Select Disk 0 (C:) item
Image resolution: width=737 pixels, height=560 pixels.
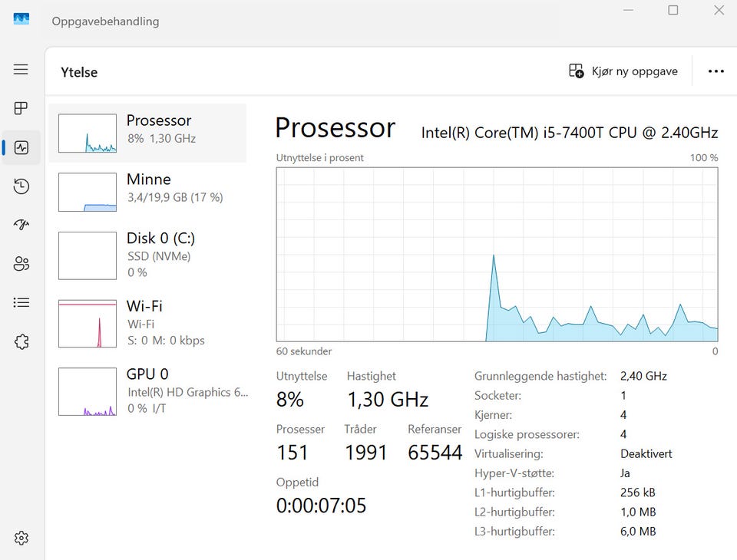click(147, 255)
